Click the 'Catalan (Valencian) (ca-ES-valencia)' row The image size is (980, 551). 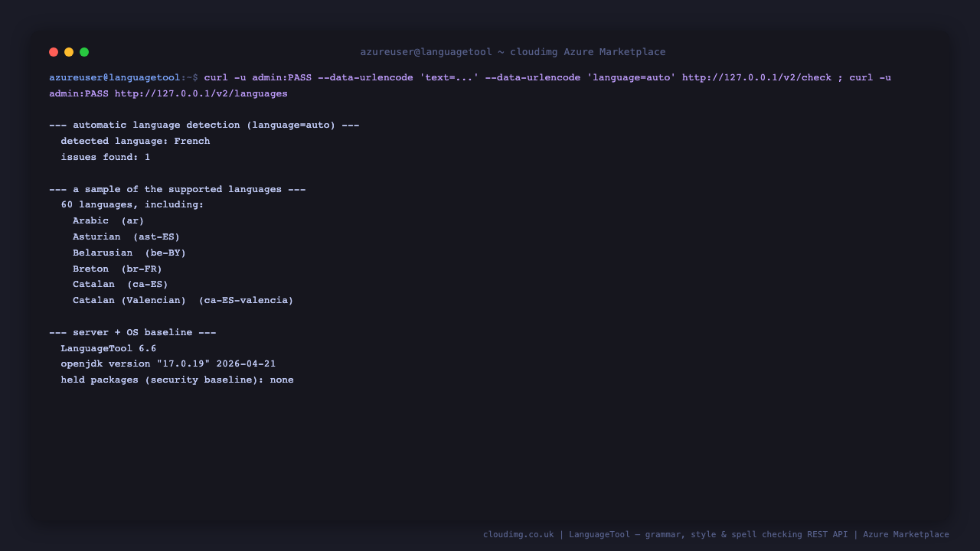[x=183, y=300]
